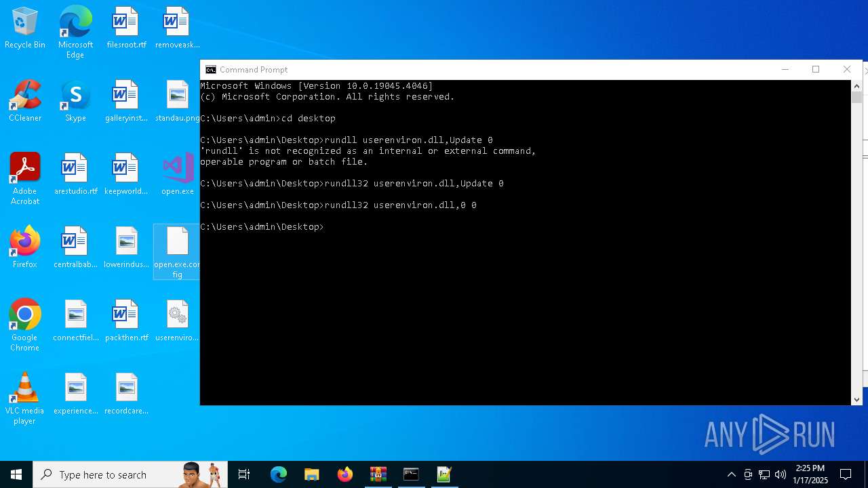
Task: Select the Firefox desktop shortcut
Action: pos(25,248)
